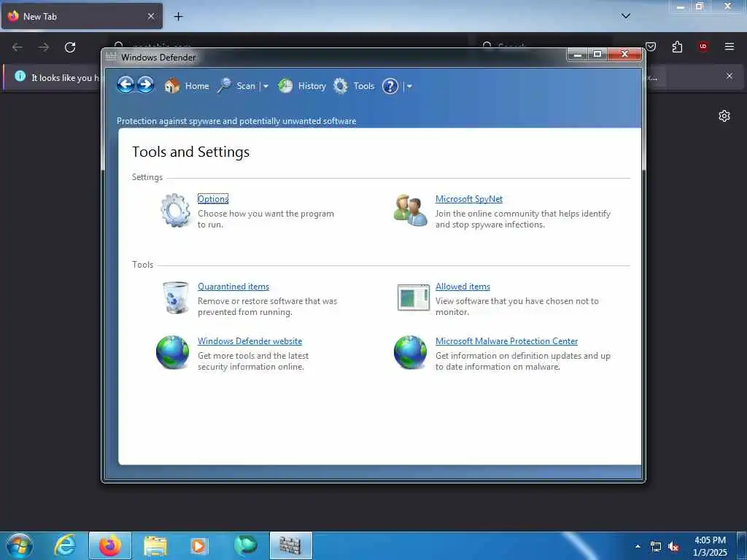747x560 pixels.
Task: Switch to Firefox in the taskbar
Action: point(110,545)
